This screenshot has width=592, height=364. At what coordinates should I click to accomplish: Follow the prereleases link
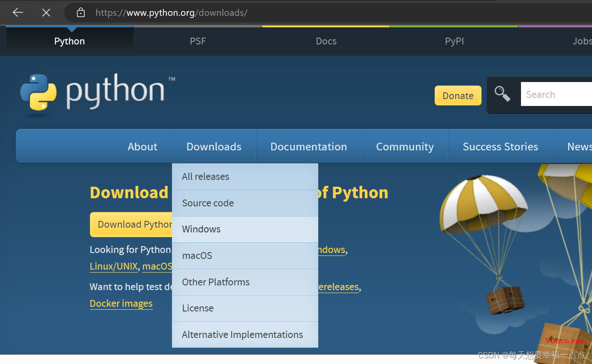click(338, 287)
